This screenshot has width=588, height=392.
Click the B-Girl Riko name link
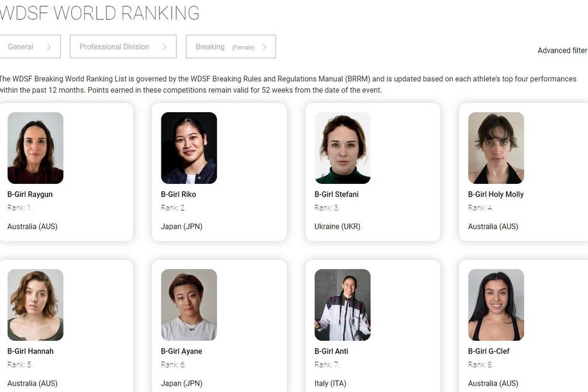179,194
